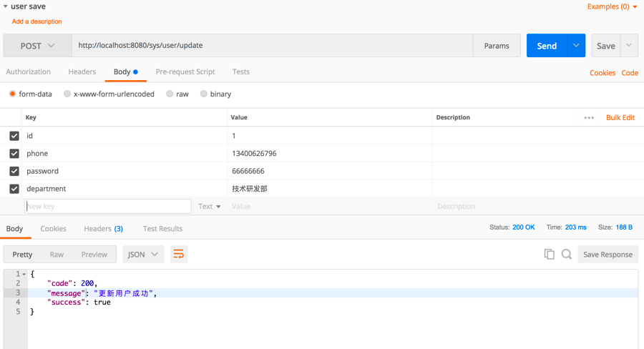Click the request URL input field
The image size is (644, 349).
click(272, 46)
